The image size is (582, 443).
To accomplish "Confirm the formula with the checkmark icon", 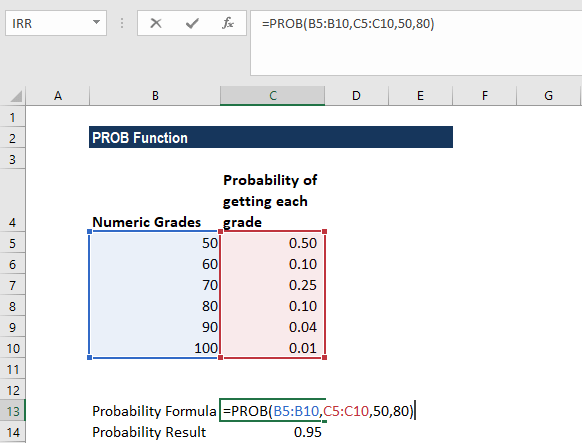I will tap(192, 23).
